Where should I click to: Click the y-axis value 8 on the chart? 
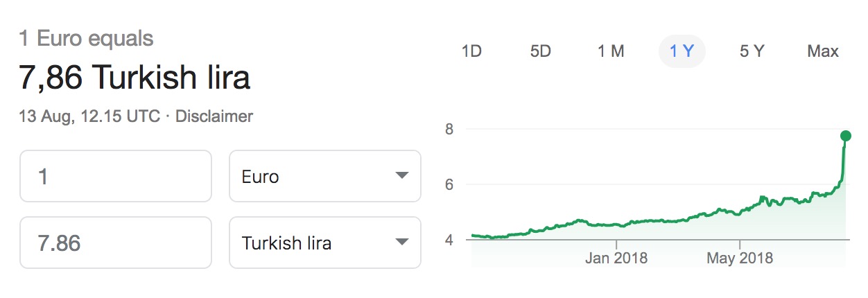(x=449, y=130)
